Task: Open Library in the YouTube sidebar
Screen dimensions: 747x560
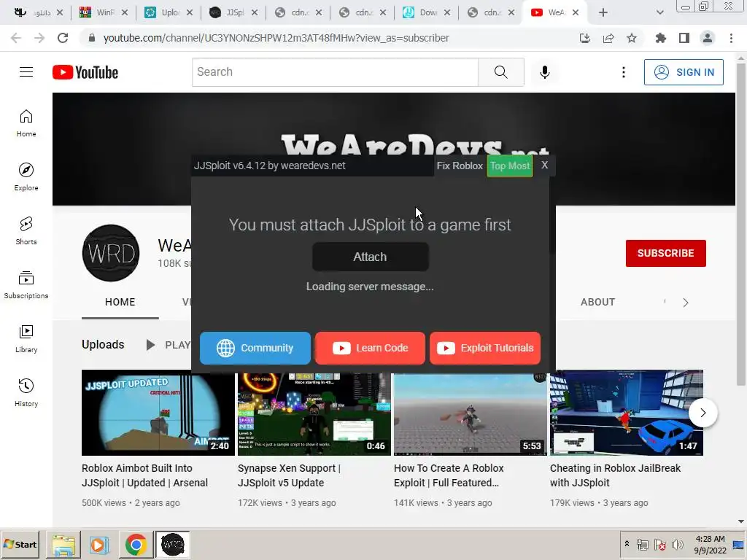Action: (x=26, y=338)
